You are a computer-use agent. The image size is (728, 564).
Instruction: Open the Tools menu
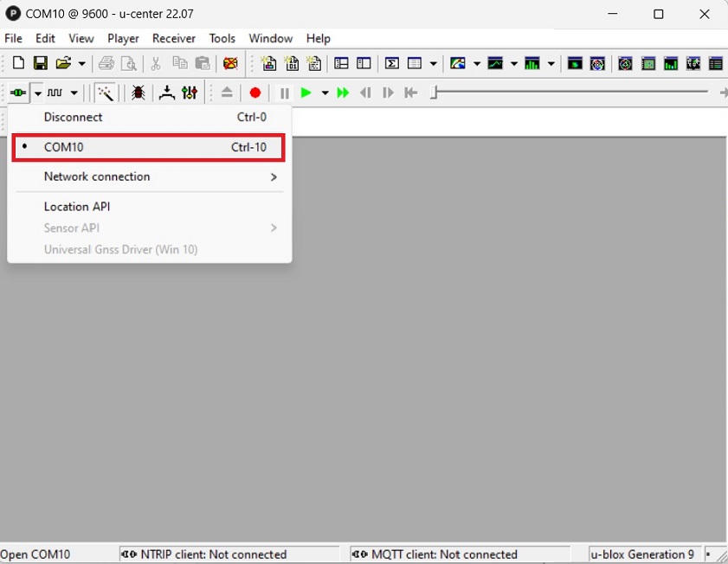tap(222, 38)
